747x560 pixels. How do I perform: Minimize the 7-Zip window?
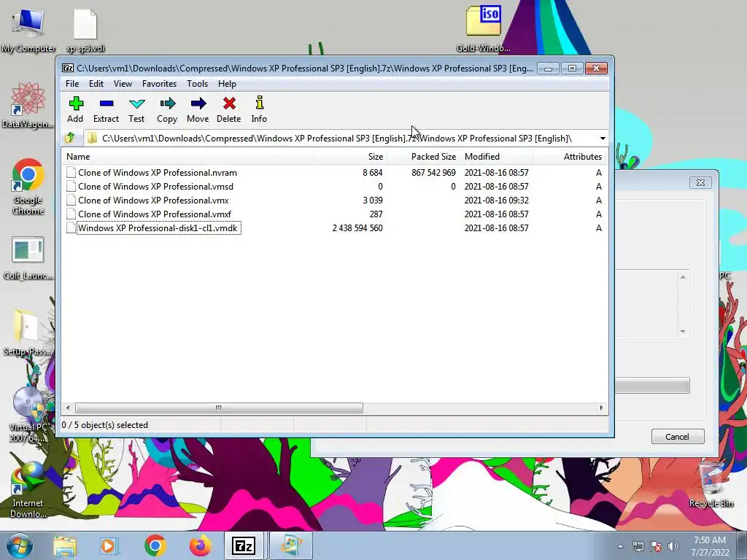click(x=548, y=69)
